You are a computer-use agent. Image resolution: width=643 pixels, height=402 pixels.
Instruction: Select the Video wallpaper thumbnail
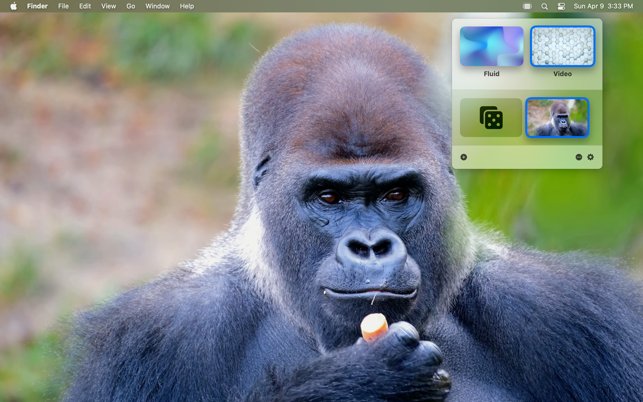562,46
